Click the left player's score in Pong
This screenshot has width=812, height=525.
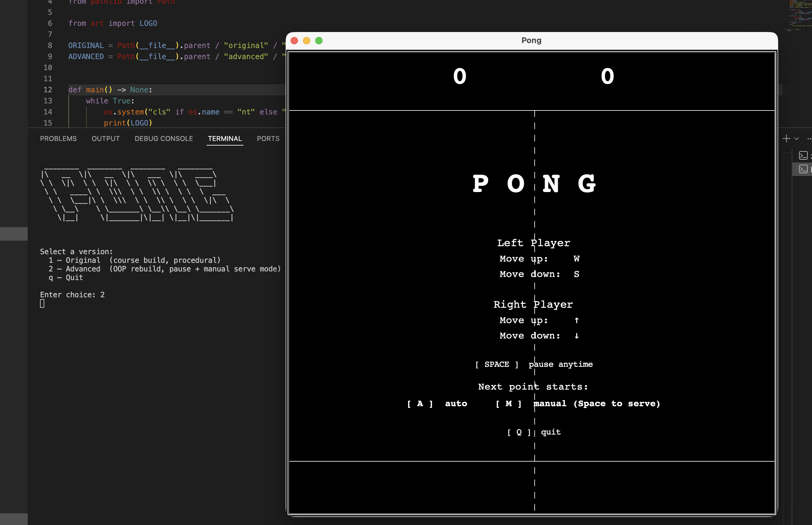pos(460,76)
